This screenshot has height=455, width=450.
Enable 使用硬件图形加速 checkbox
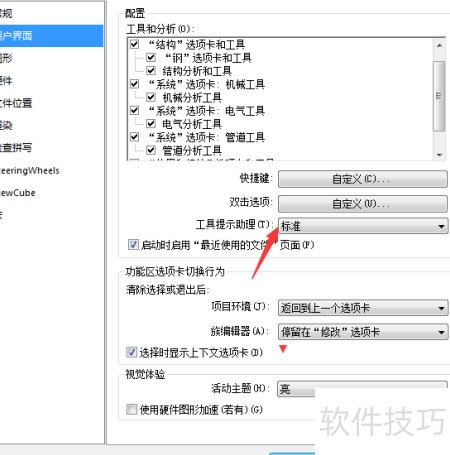(131, 409)
